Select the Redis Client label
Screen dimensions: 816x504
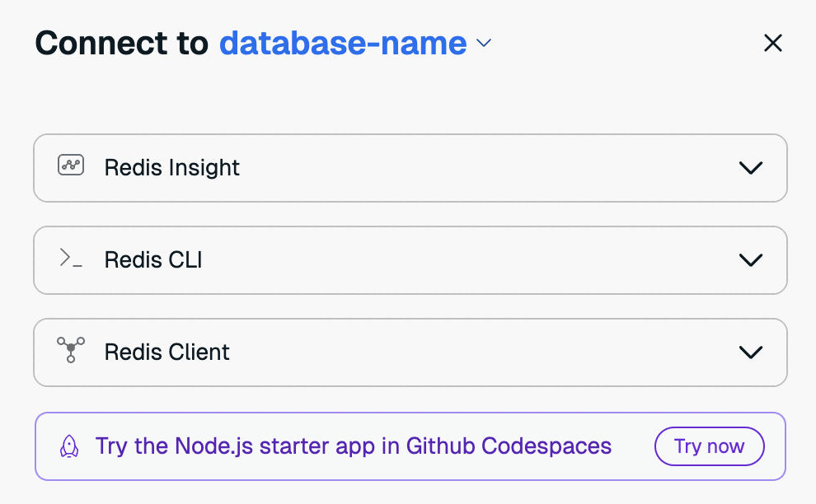(166, 352)
